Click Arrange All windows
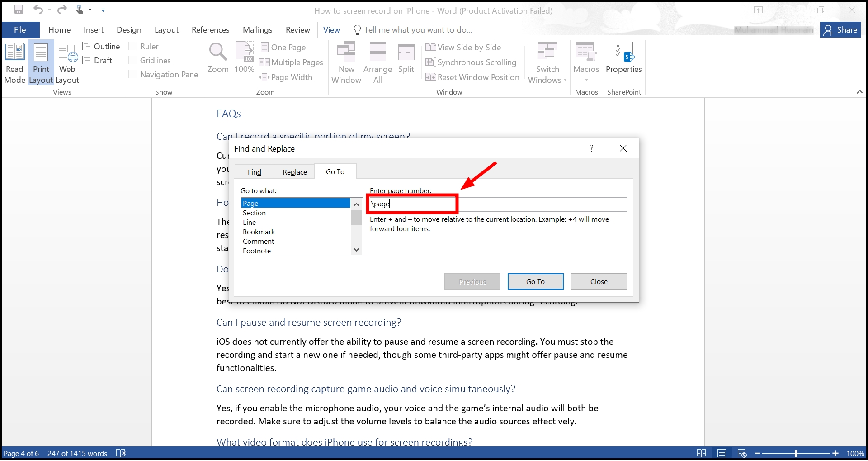Image resolution: width=868 pixels, height=461 pixels. (x=377, y=63)
